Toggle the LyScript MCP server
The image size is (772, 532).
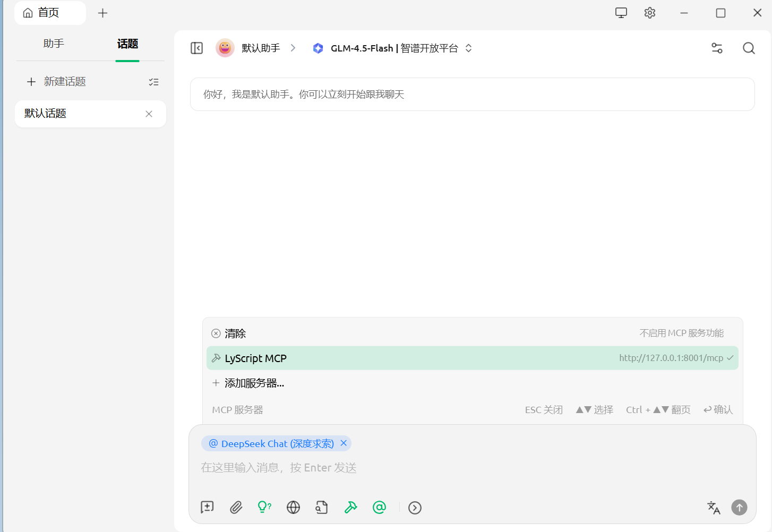click(x=473, y=358)
